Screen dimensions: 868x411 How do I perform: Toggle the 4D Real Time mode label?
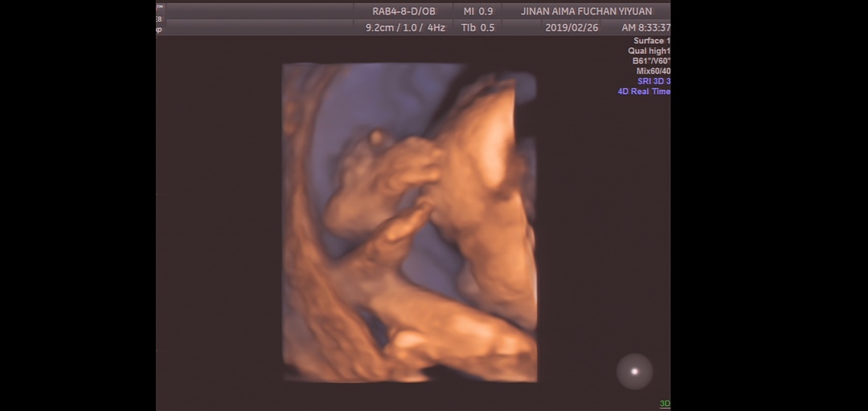click(x=643, y=92)
